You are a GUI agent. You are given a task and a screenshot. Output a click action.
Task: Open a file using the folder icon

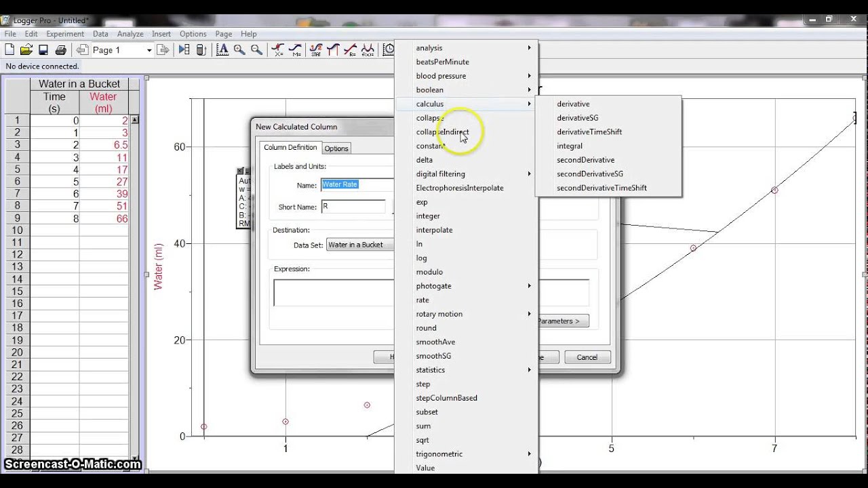coord(26,49)
